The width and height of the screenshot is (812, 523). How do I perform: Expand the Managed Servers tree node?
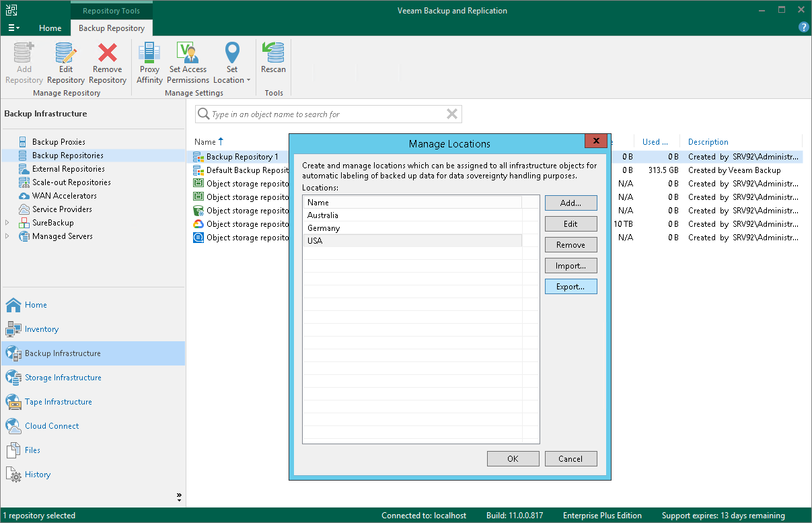[x=7, y=236]
